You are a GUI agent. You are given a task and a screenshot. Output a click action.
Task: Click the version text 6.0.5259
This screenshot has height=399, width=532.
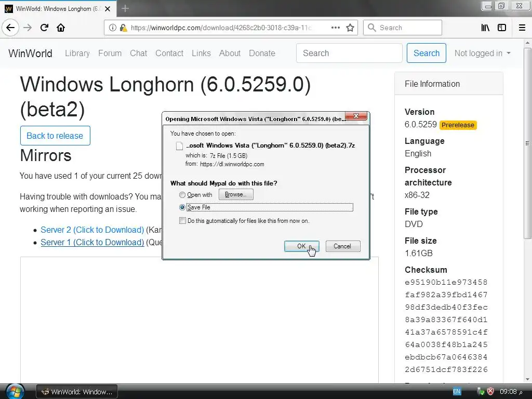click(x=420, y=125)
